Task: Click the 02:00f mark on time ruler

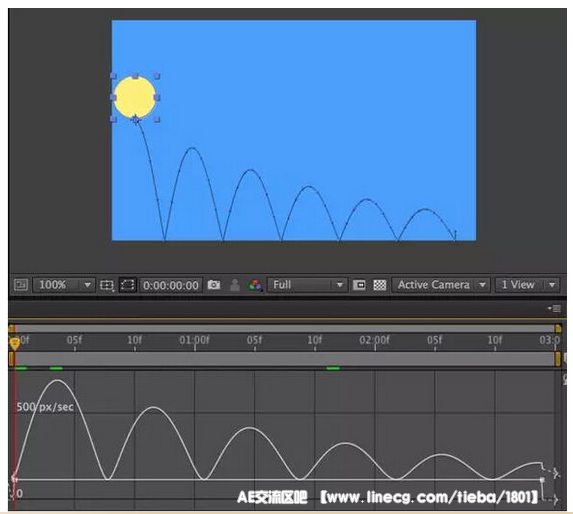Action: point(374,340)
